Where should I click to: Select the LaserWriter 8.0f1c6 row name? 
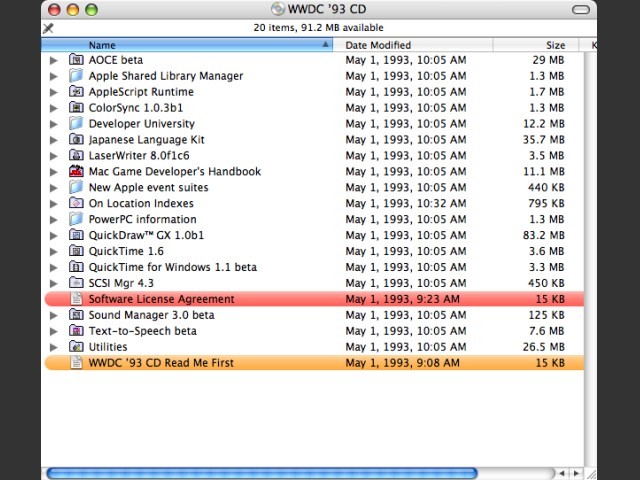pos(139,156)
